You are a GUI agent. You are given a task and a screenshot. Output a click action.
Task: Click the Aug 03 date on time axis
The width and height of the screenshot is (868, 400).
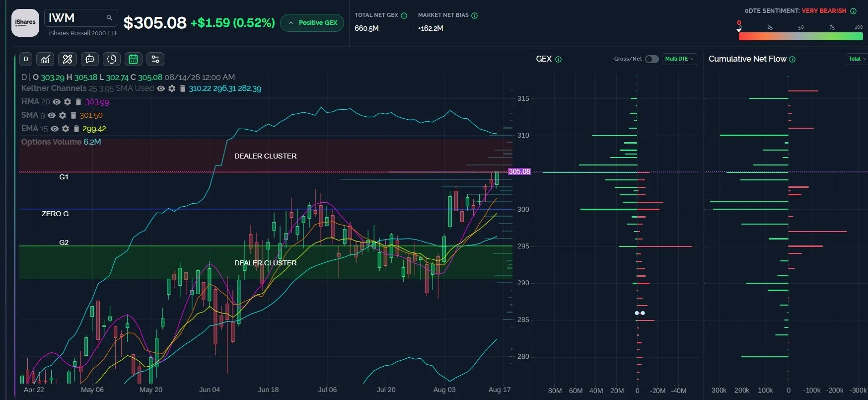[x=444, y=390]
